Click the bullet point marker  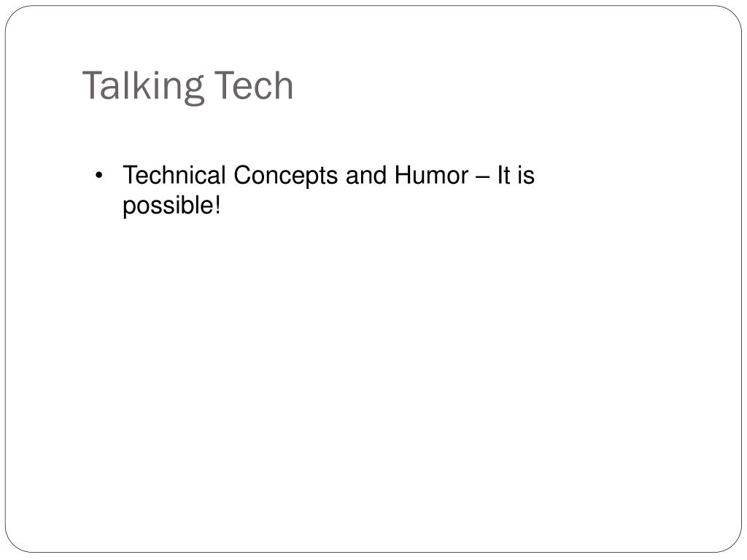98,176
